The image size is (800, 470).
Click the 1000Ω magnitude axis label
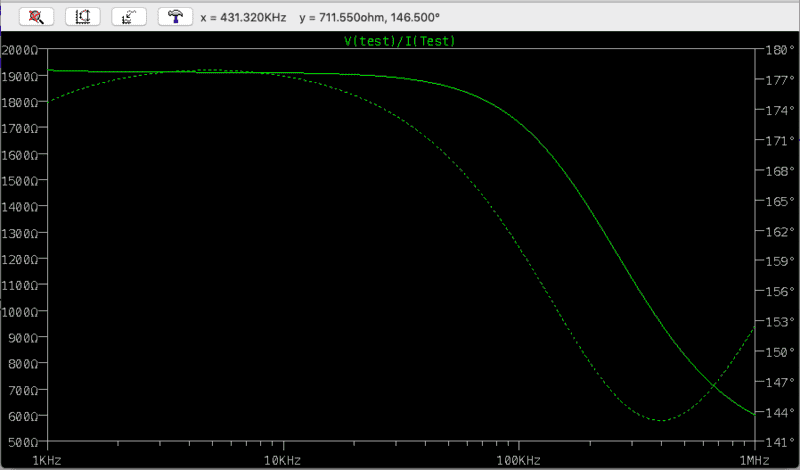click(x=19, y=311)
